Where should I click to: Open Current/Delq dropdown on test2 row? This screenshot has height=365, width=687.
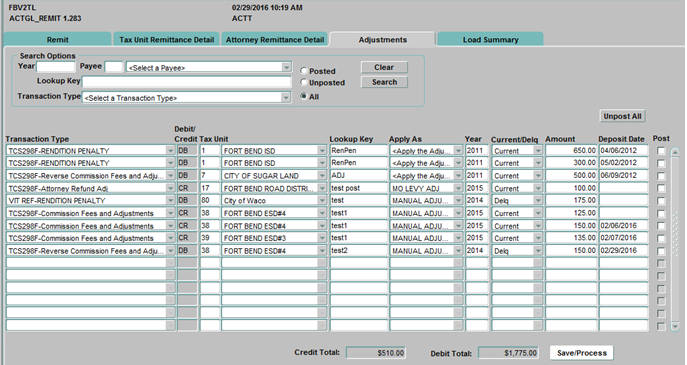point(538,251)
